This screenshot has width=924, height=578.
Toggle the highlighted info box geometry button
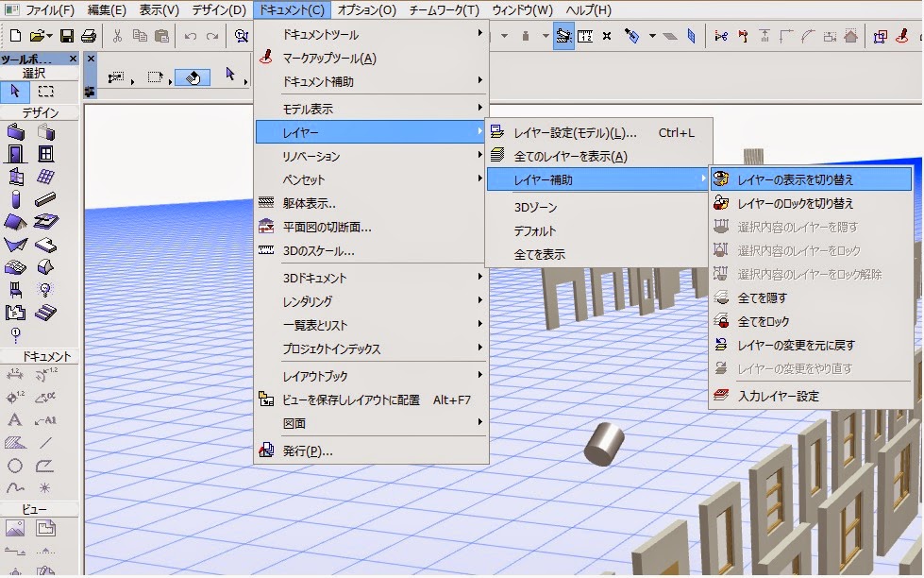(193, 77)
